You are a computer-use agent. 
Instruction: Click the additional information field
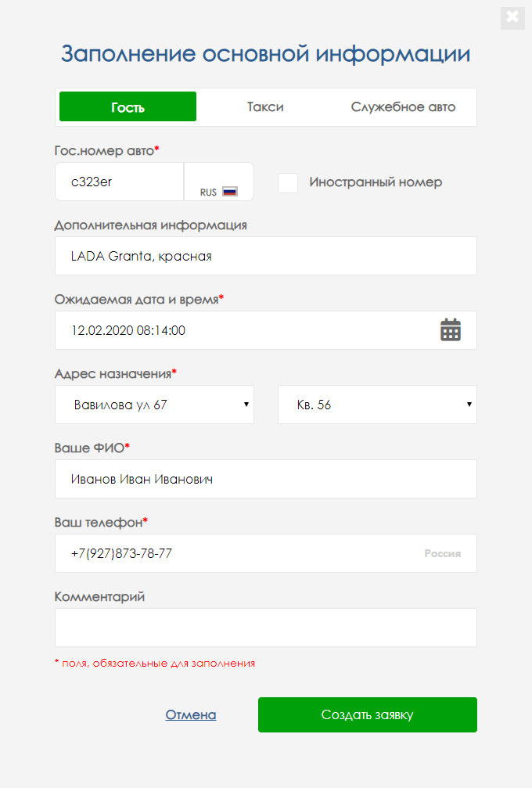[x=265, y=256]
